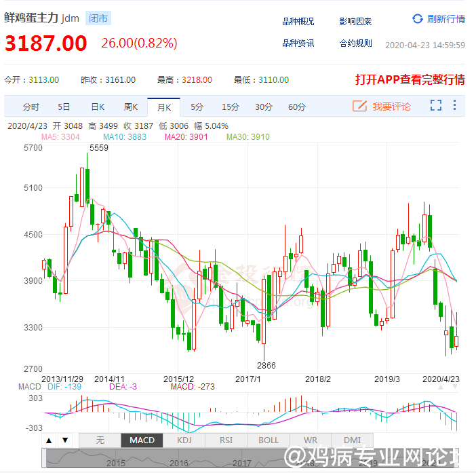Screen dimensions: 476x473
Task: Switch to the 5分 chart tab
Action: pyautogui.click(x=197, y=107)
